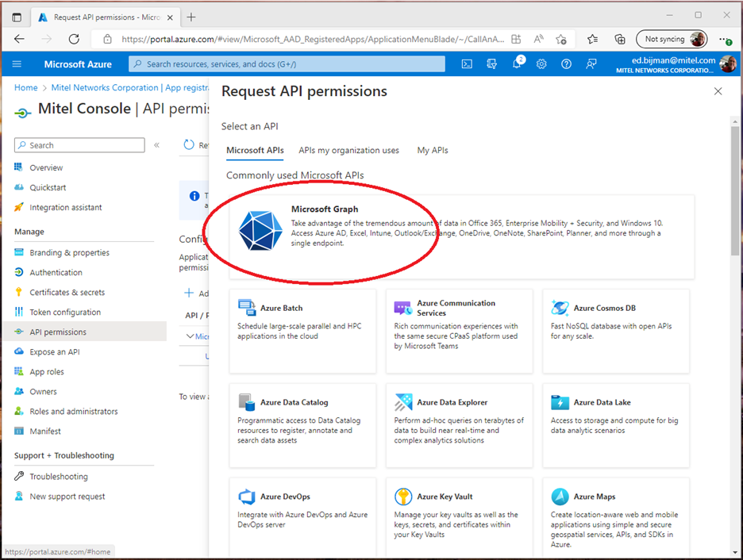Collapse the left navigation menu chevron
Screen dimensions: 743x560
click(156, 145)
